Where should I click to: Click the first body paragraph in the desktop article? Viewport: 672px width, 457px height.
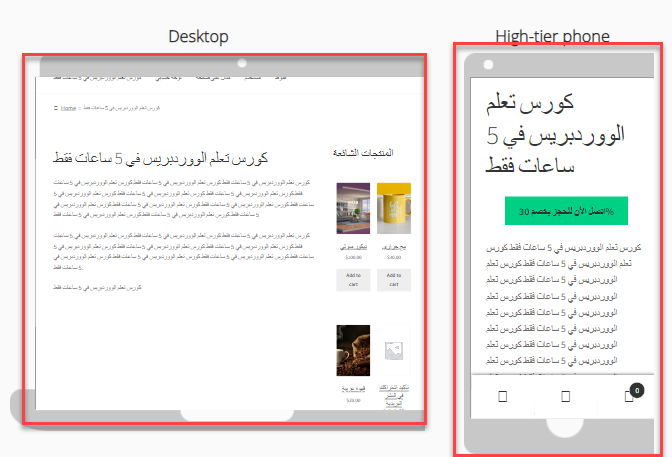click(183, 198)
